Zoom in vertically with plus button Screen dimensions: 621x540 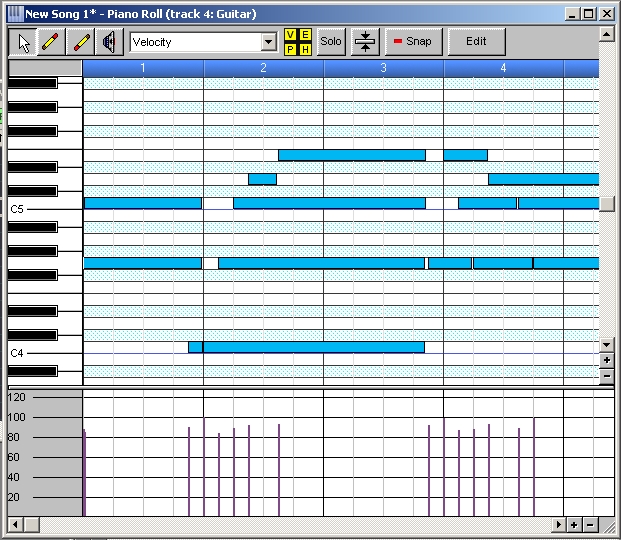[606, 360]
